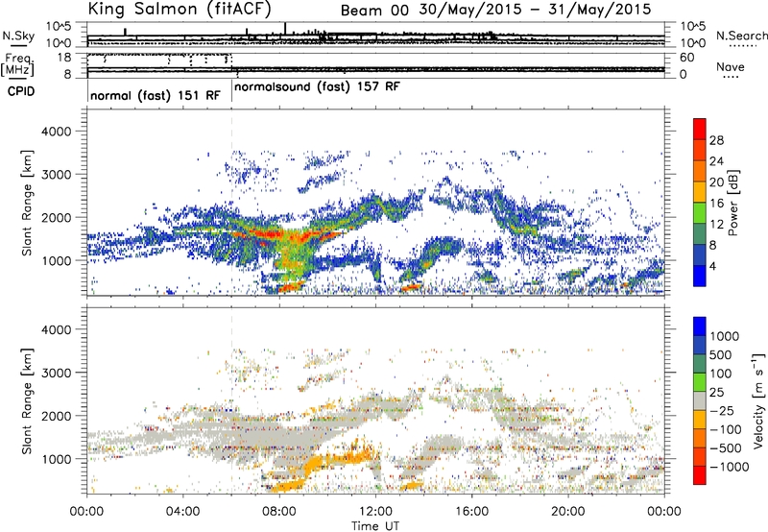This screenshot has height=532, width=768.
Task: Click the 'normal (fast) 151 RF' CPID text
Action: pyautogui.click(x=156, y=95)
